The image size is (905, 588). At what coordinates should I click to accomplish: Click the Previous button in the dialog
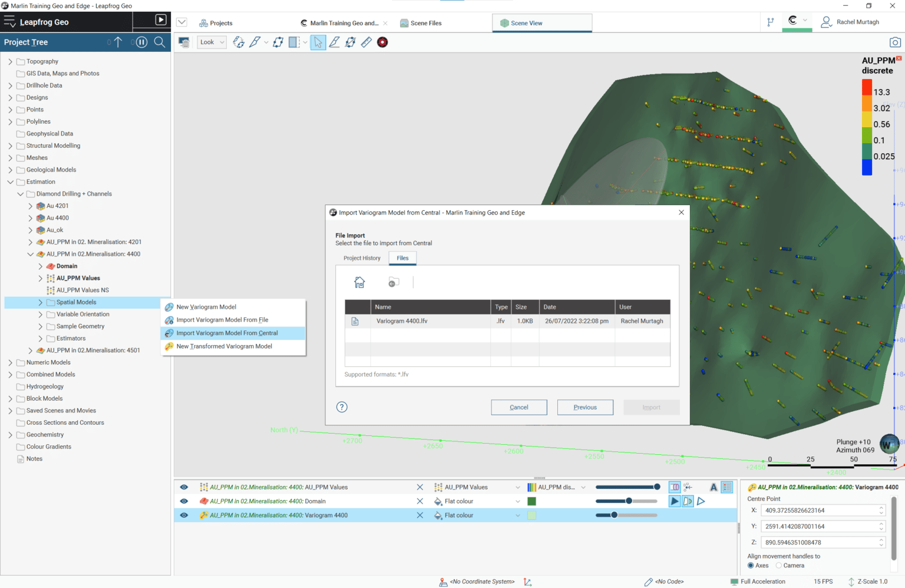584,407
